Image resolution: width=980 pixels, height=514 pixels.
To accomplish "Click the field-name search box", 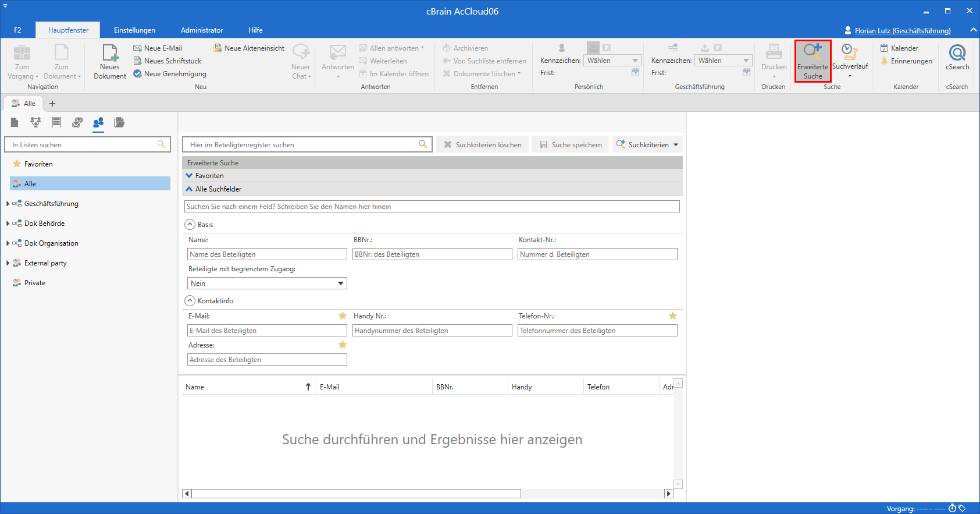I will click(432, 207).
